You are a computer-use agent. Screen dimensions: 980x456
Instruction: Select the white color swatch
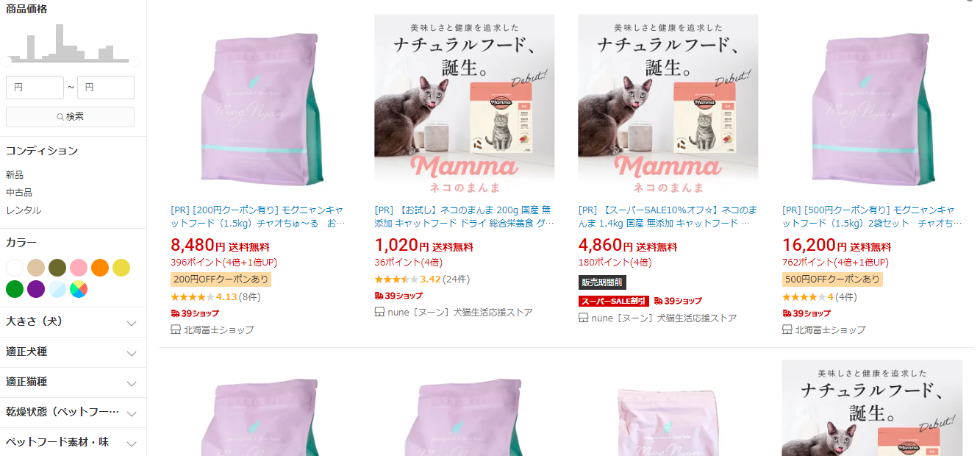coord(15,268)
